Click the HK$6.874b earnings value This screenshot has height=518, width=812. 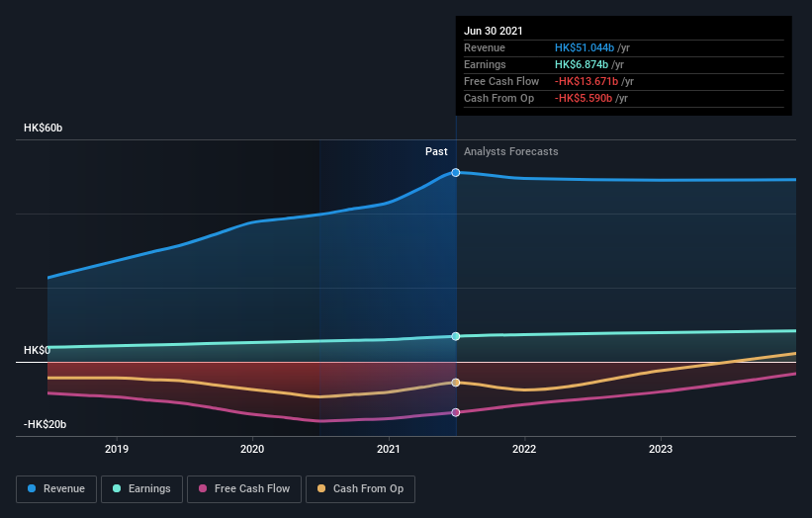click(581, 64)
